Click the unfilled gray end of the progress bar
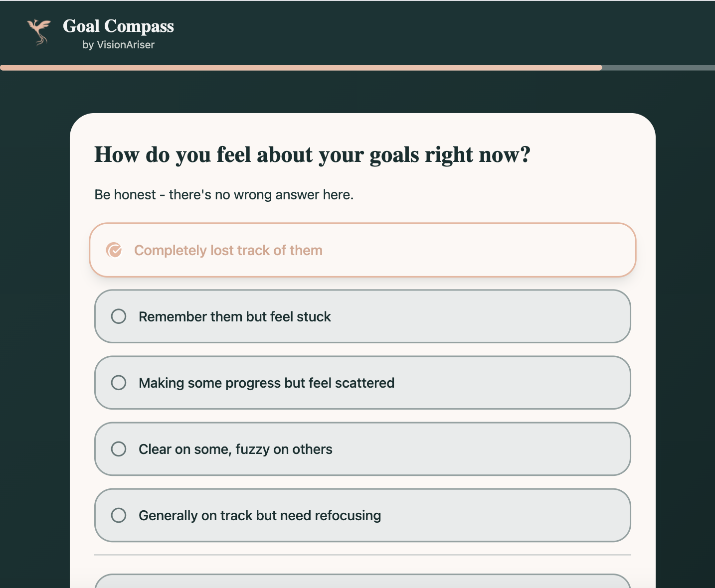This screenshot has width=715, height=588. 658,68
